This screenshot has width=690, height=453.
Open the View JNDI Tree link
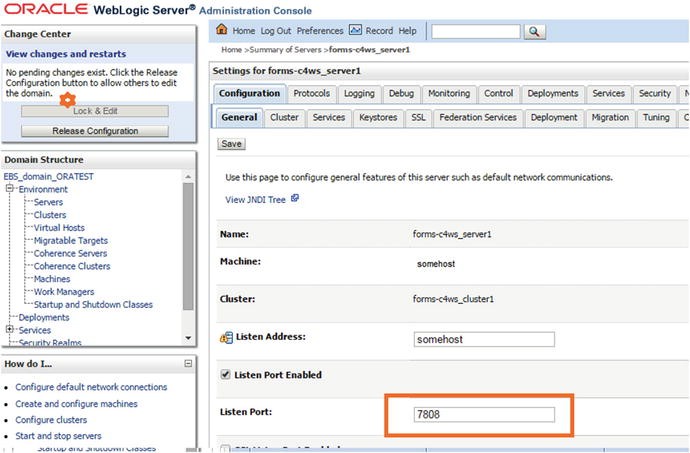tap(255, 199)
